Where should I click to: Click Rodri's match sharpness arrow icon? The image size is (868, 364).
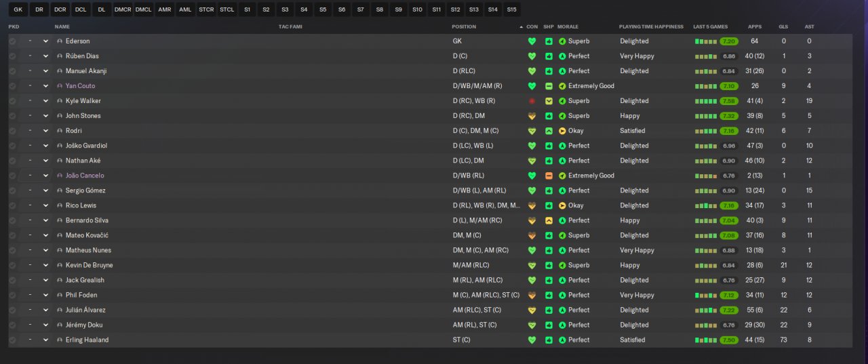[x=549, y=131]
